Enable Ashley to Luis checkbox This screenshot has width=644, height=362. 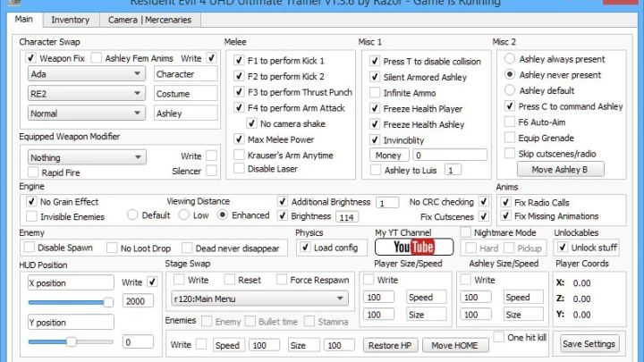click(x=376, y=170)
